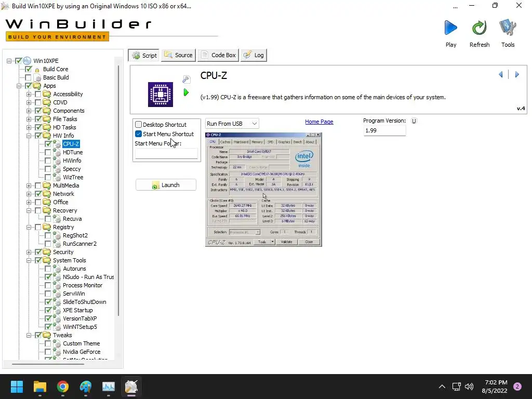This screenshot has height=399, width=532.
Task: Collapse the HW Info folder
Action: pos(29,136)
